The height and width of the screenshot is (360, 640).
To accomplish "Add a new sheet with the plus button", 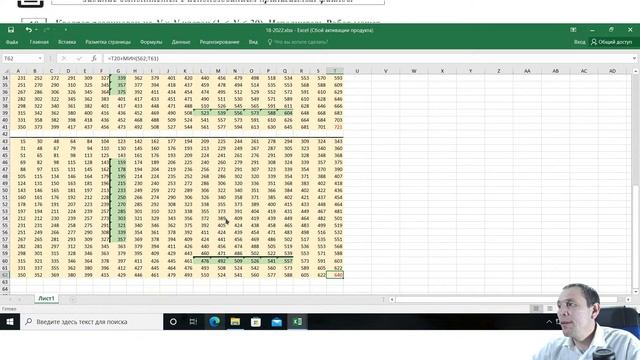I will [x=73, y=299].
